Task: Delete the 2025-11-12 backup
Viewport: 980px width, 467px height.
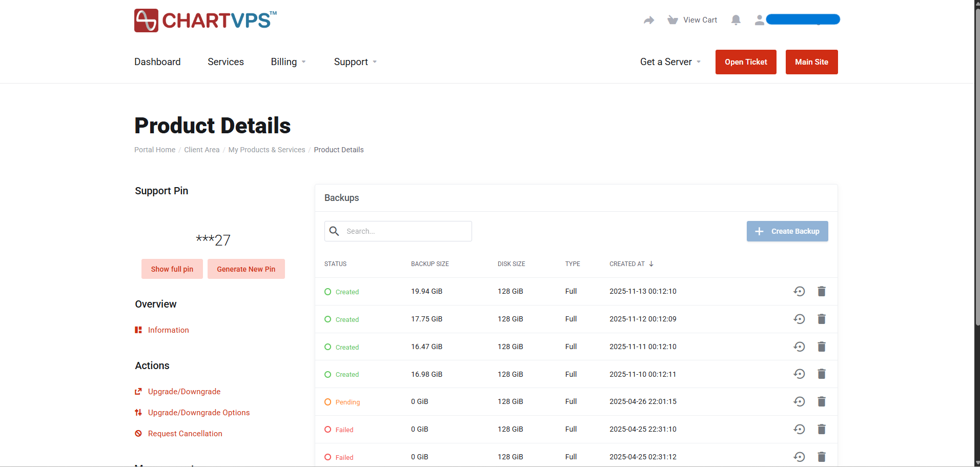Action: pyautogui.click(x=821, y=319)
